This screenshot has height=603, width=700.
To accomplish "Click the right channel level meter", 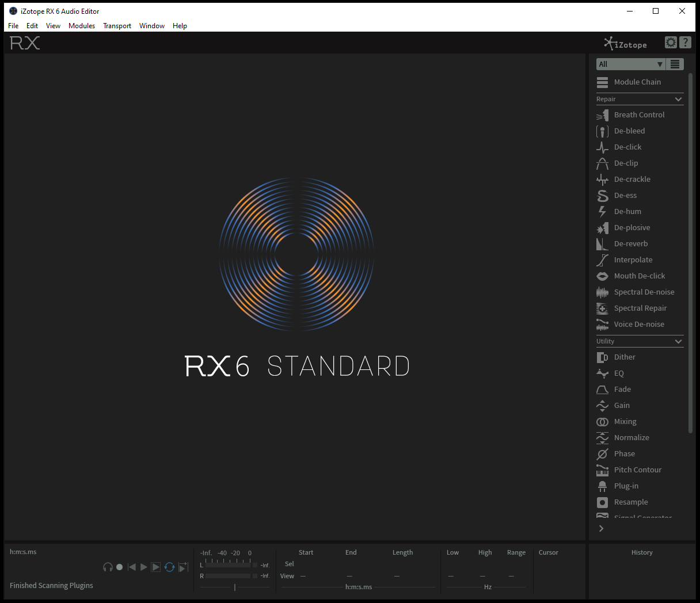I will [x=228, y=576].
